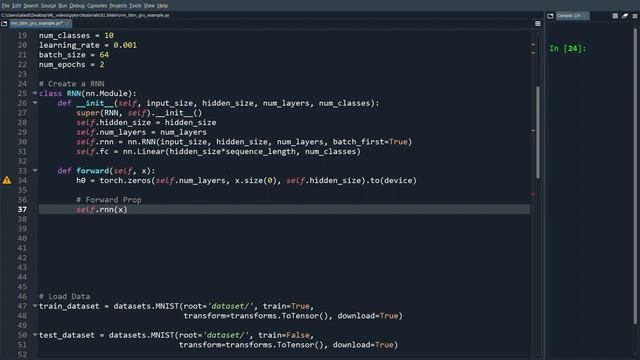The height and width of the screenshot is (360, 640).
Task: Click the line 'num_classes = 10'
Action: click(76, 36)
